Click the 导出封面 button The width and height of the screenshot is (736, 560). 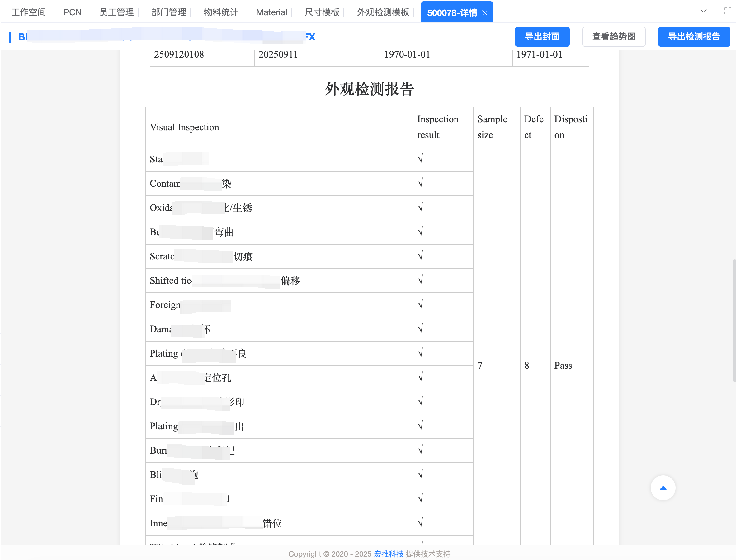click(x=542, y=37)
